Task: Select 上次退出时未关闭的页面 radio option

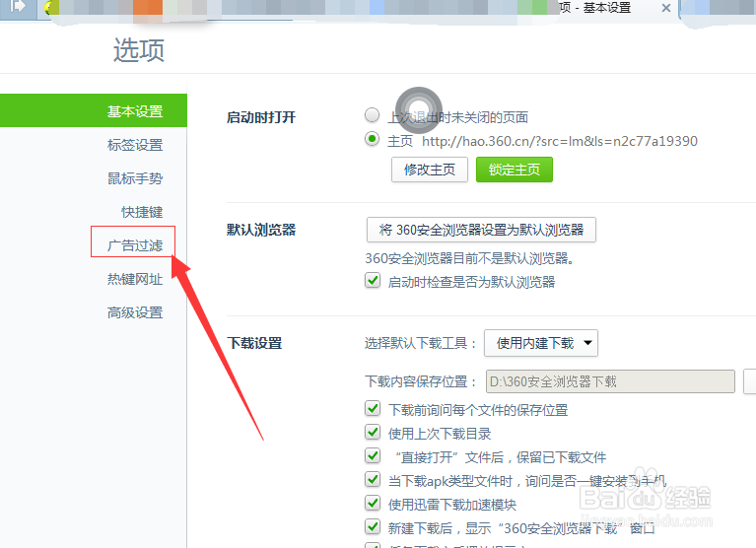Action: (372, 115)
